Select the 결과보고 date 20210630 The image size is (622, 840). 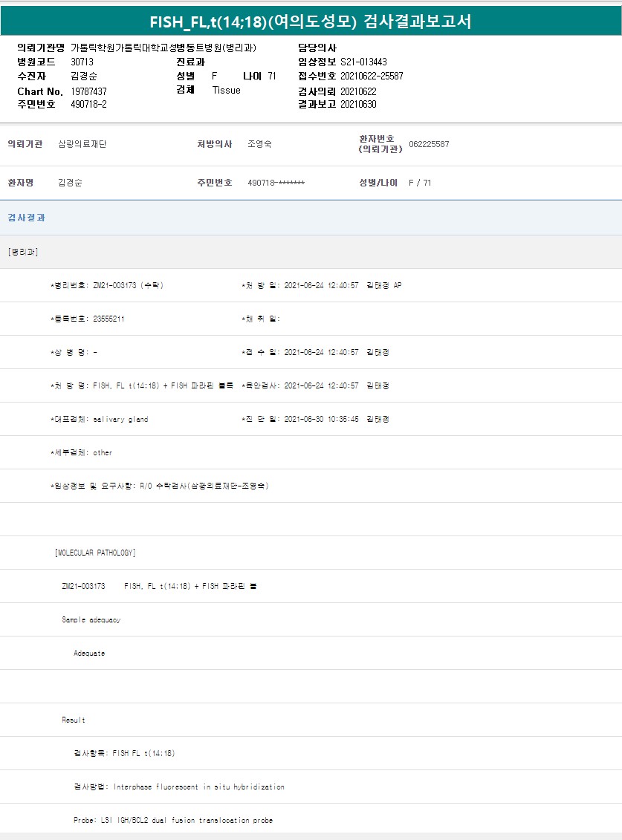click(358, 105)
